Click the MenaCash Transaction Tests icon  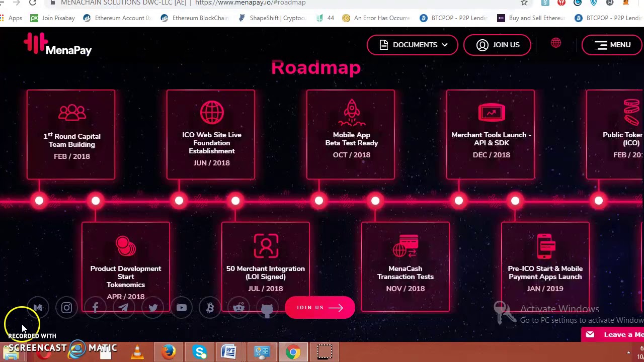click(406, 246)
